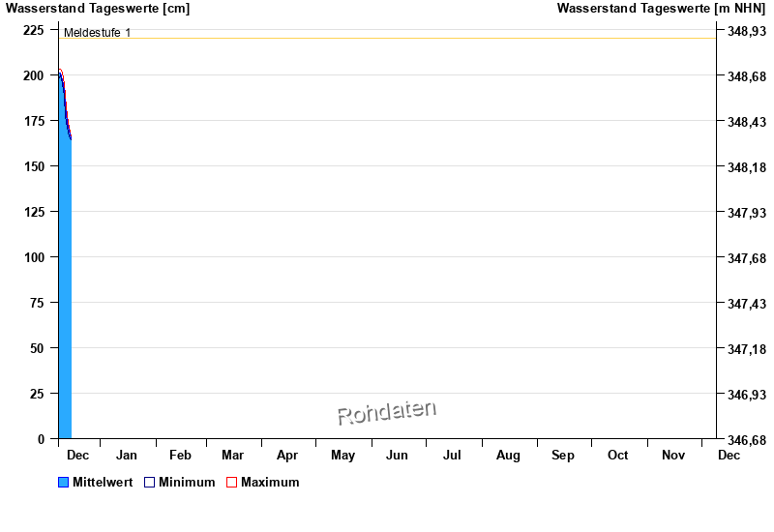
Task: Click the red-outlined Maximum legend swatch
Action: pyautogui.click(x=231, y=483)
